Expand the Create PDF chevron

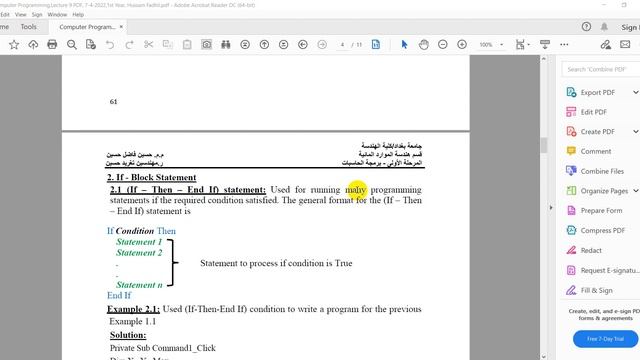(636, 131)
